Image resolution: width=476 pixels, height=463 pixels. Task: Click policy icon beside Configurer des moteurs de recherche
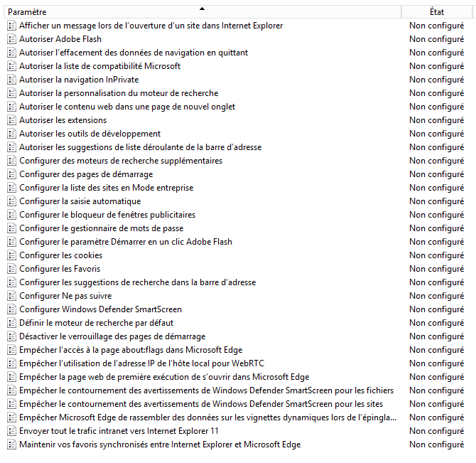[11, 161]
